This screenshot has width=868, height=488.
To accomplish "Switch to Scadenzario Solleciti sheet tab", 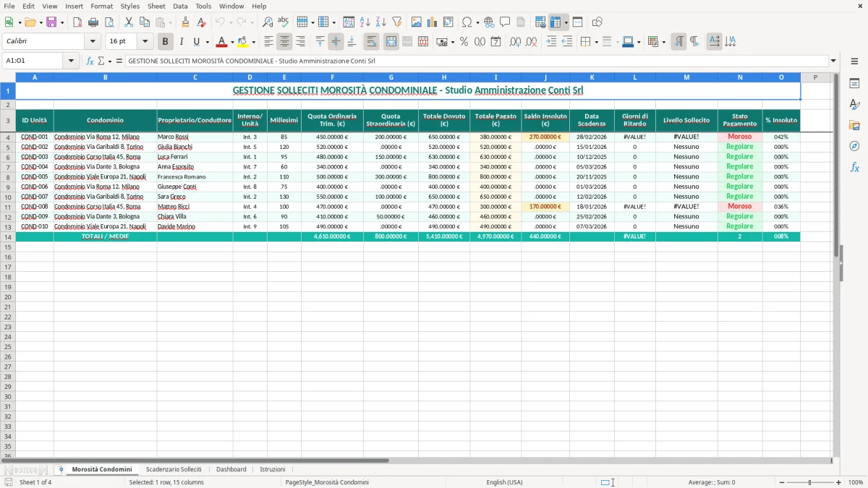I will click(174, 469).
